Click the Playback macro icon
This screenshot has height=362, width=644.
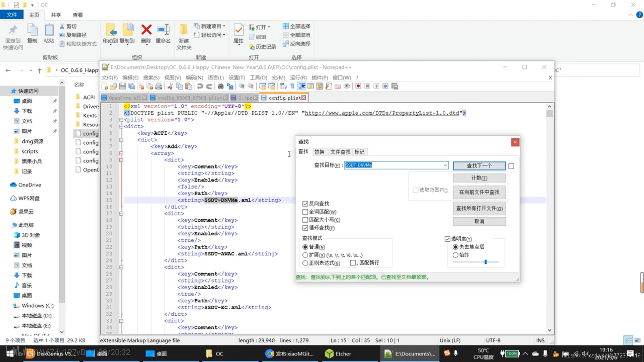point(376,86)
